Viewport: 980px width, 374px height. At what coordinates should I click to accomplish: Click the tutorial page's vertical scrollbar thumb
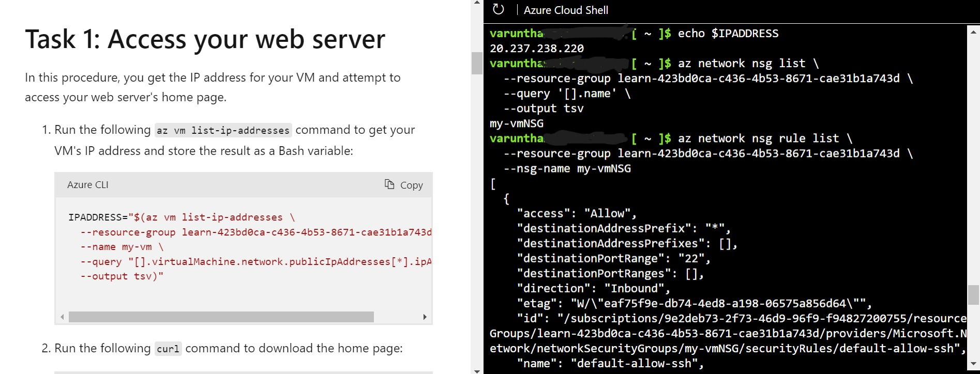coord(477,64)
